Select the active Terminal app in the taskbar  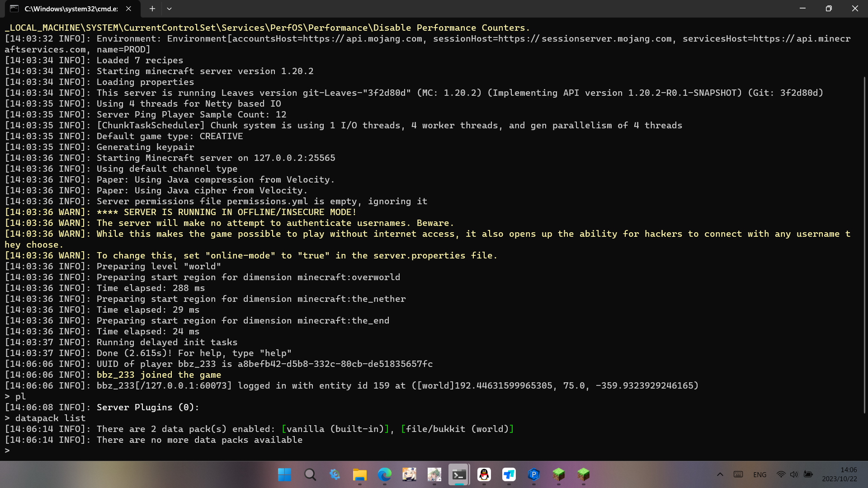(x=459, y=475)
